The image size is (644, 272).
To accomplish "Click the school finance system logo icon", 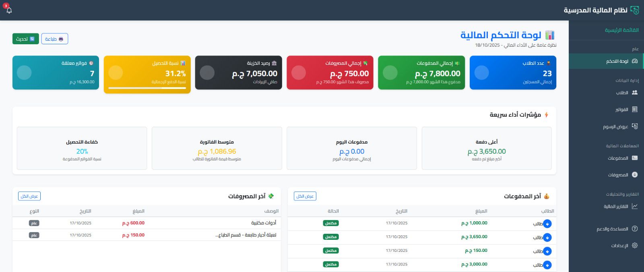I will (x=635, y=10).
